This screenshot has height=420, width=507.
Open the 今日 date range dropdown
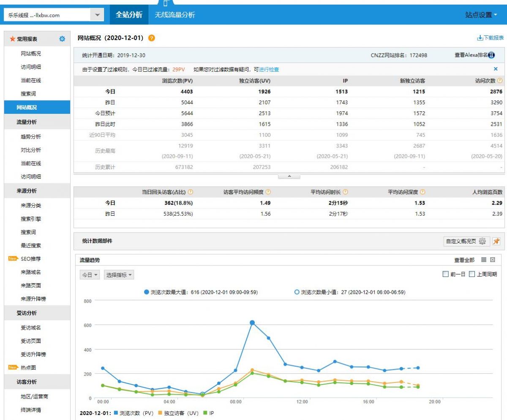point(90,275)
